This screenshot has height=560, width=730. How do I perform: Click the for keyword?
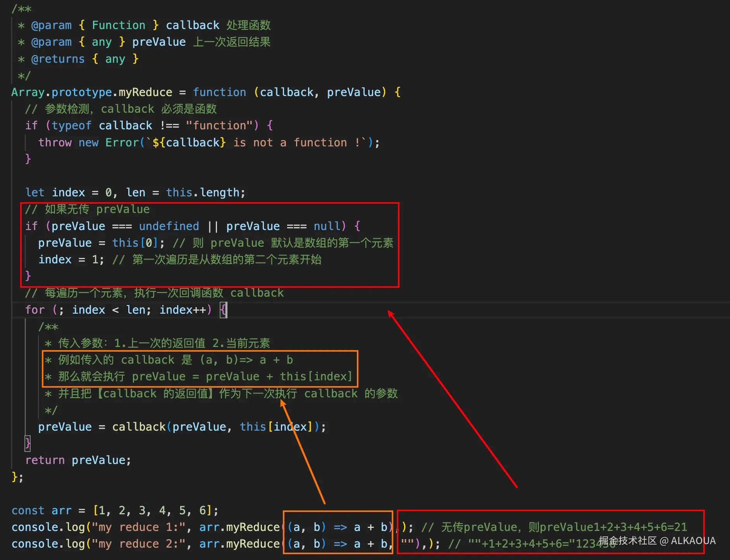click(35, 310)
